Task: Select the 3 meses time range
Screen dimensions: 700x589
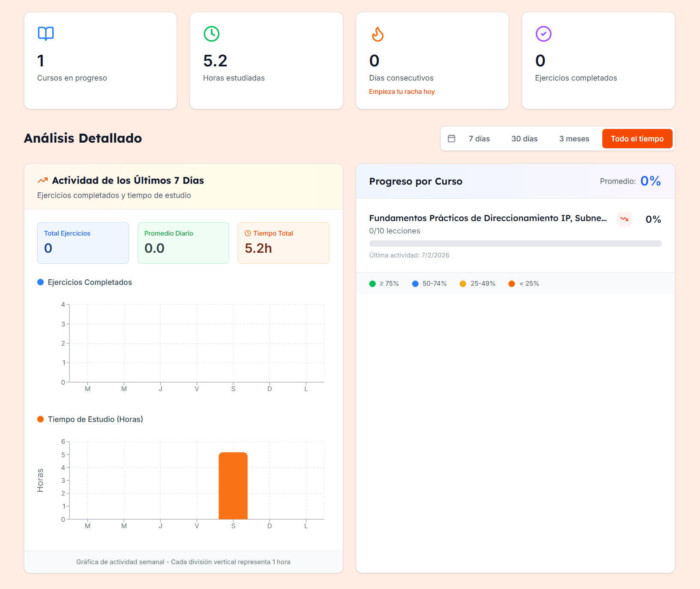Action: click(574, 138)
